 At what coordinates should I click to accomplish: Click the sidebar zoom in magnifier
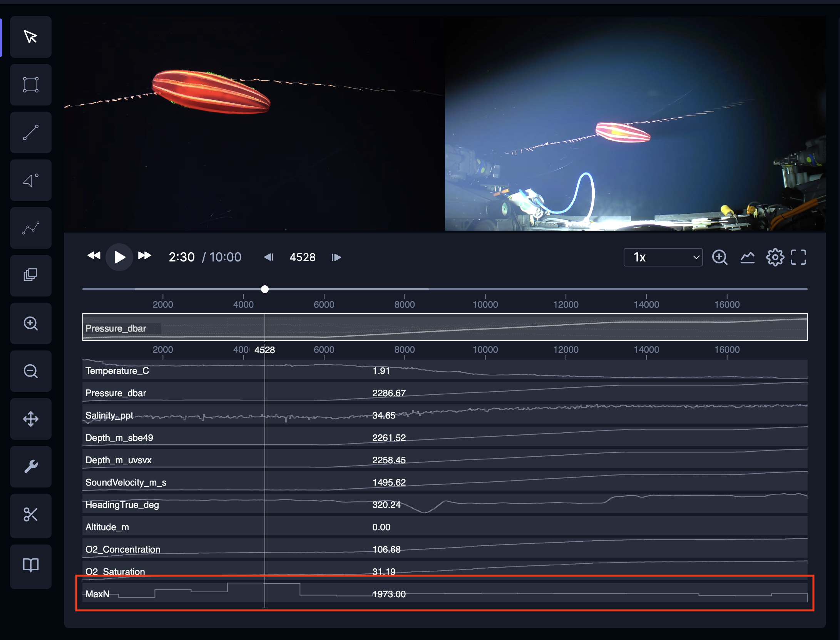pyautogui.click(x=31, y=323)
